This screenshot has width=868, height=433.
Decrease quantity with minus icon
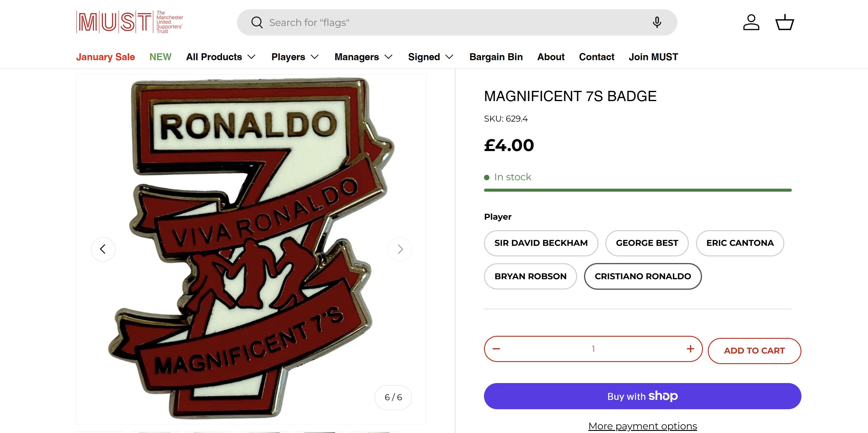[x=496, y=349]
